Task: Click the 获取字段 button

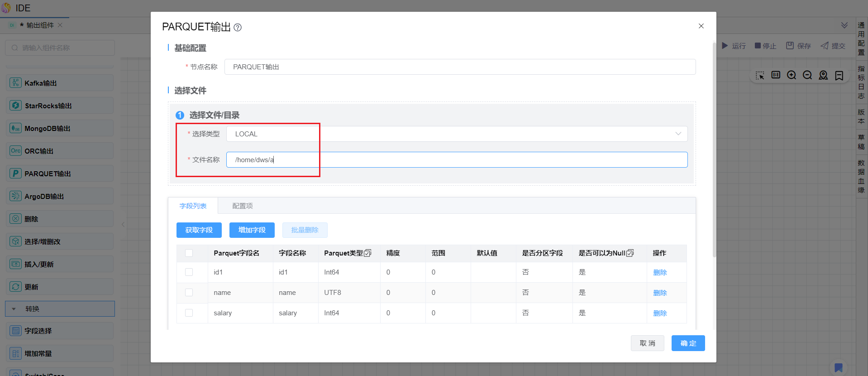Action: (x=199, y=230)
